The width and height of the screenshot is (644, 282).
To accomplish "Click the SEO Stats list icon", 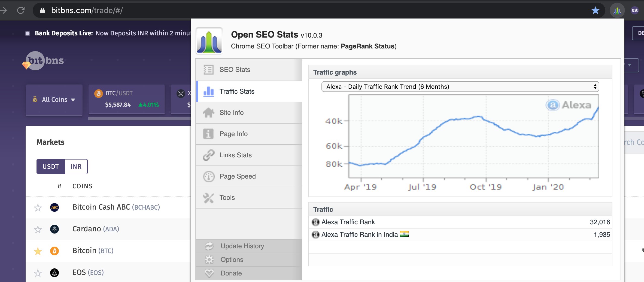I will coord(208,70).
